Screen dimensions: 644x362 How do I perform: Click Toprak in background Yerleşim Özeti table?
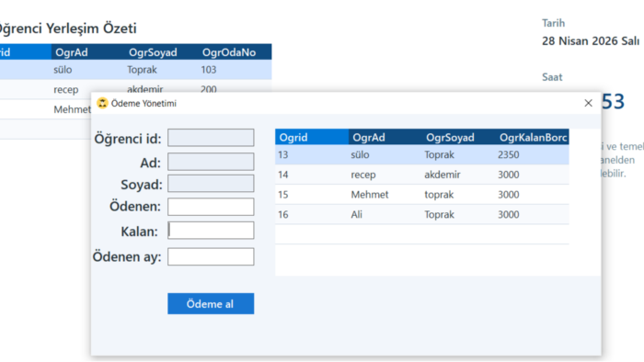142,70
